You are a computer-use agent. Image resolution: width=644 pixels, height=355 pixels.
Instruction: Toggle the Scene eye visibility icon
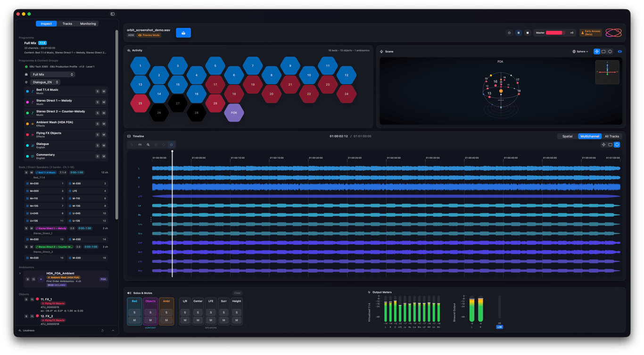click(x=619, y=52)
